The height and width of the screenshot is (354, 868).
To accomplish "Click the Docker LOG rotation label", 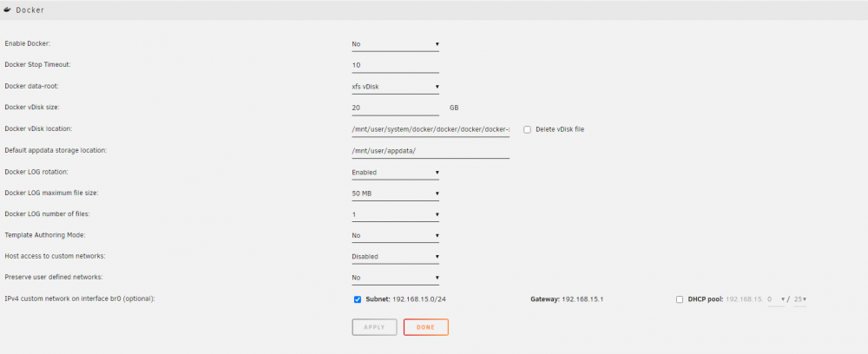I will click(36, 172).
